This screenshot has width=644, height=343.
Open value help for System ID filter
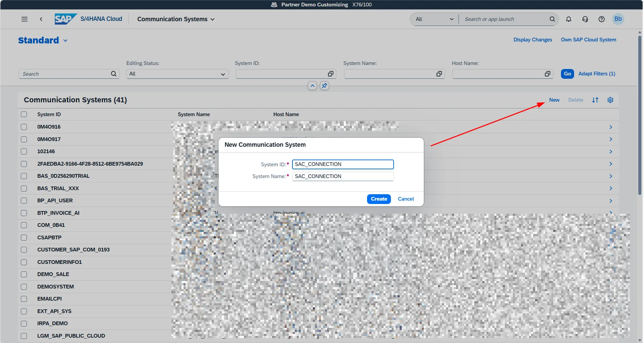(330, 74)
